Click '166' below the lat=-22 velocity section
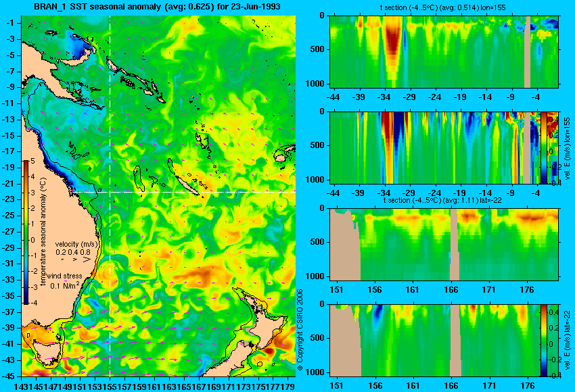Viewport: 575px width, 392px height. click(451, 385)
